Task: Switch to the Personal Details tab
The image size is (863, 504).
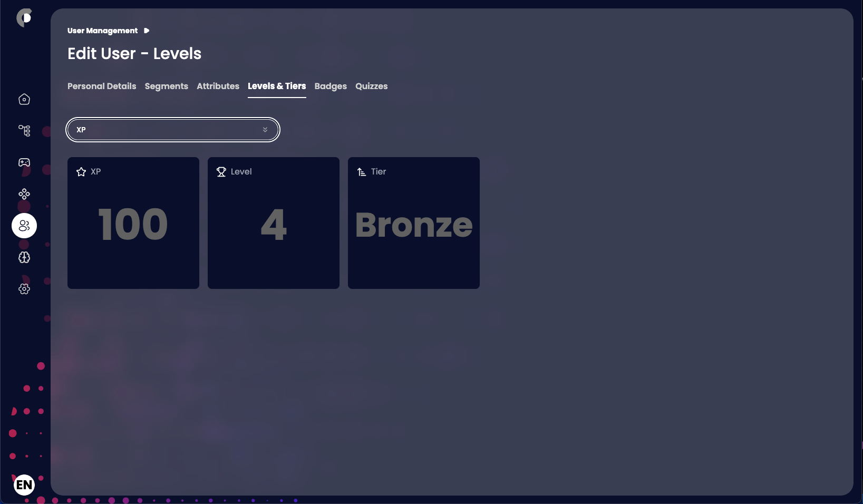Action: [x=102, y=86]
